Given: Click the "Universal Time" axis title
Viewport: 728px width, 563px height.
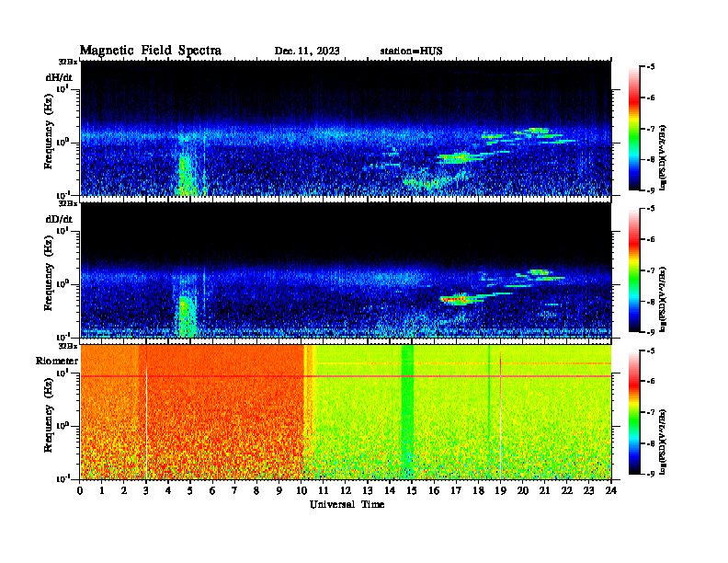Looking at the screenshot, I should 347,504.
